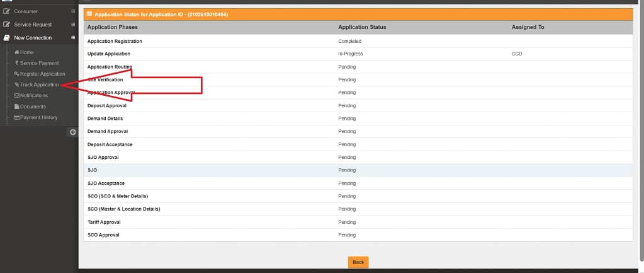Open Track Application in sidebar
This screenshot has width=644, height=273.
[x=39, y=84]
